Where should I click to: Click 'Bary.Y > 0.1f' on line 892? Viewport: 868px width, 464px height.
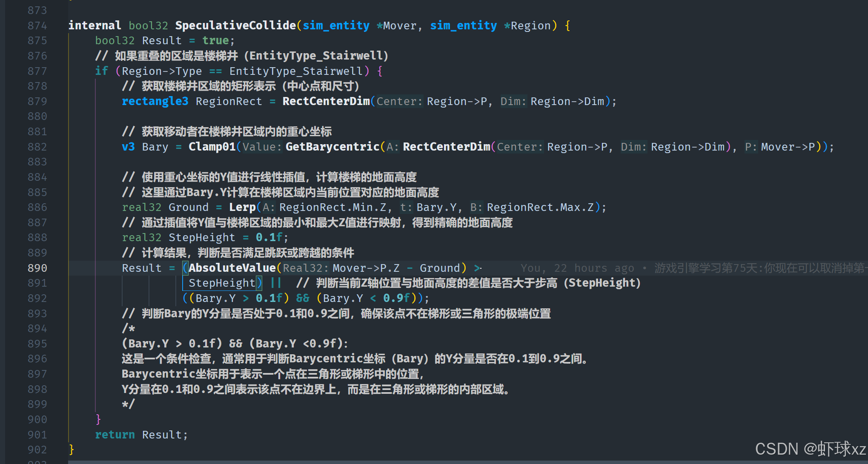point(239,298)
